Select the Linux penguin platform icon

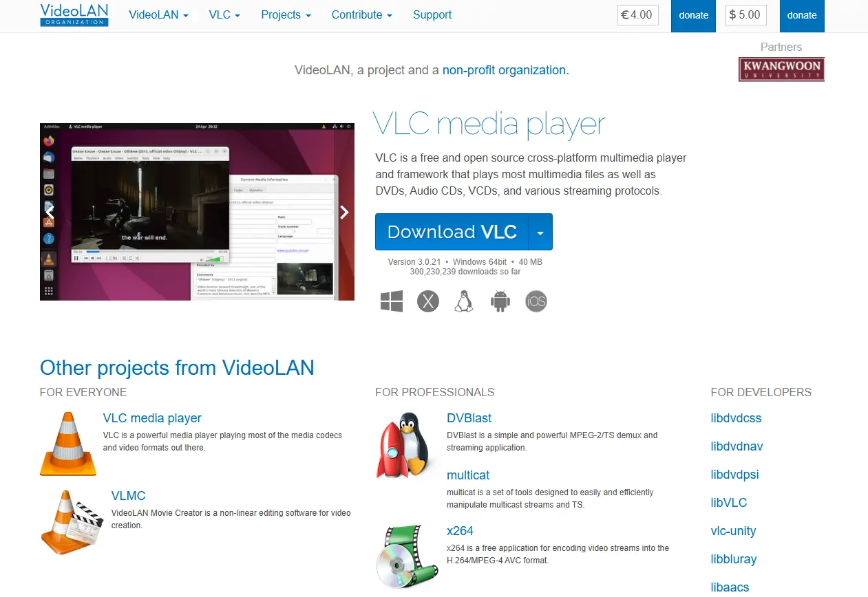click(x=464, y=301)
